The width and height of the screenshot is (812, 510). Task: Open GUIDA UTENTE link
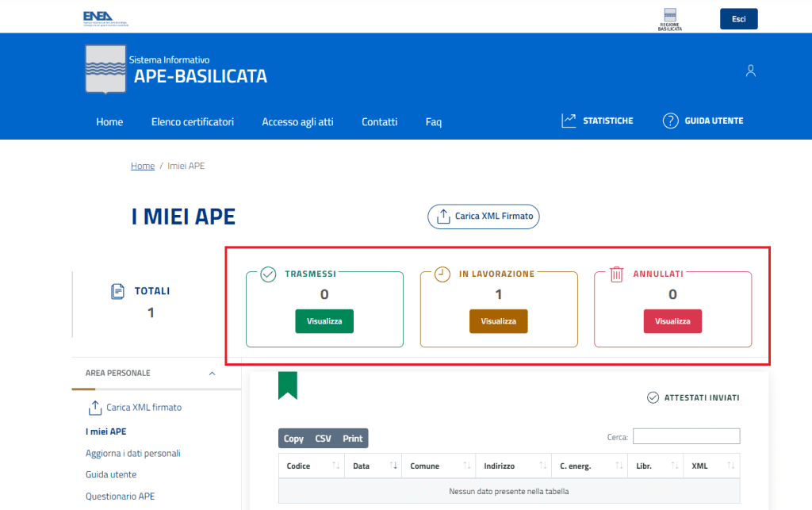click(714, 121)
